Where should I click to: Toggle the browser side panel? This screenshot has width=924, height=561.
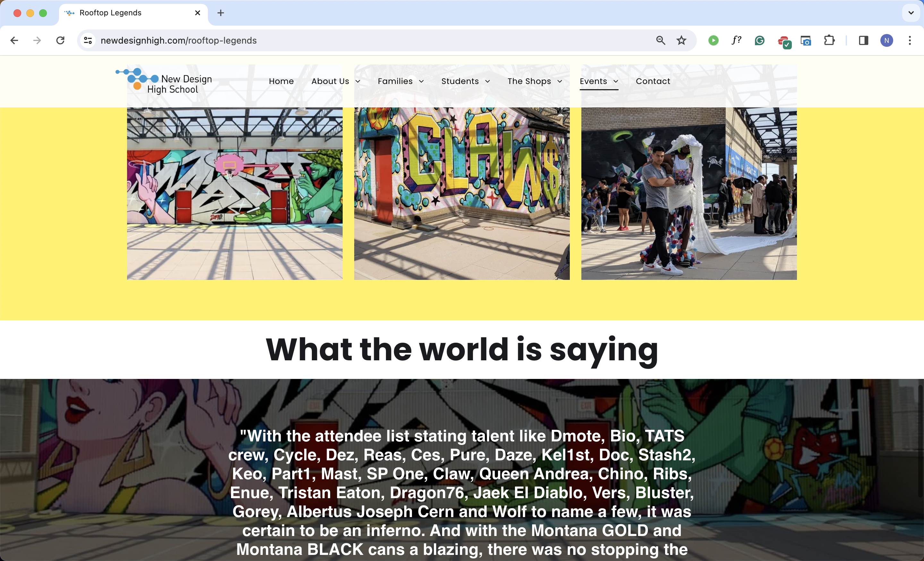(863, 40)
